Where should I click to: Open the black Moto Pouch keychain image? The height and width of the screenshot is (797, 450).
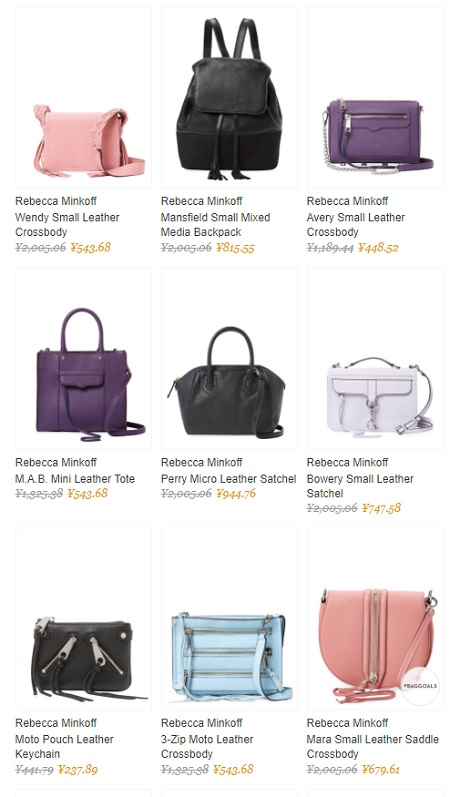[x=83, y=619]
